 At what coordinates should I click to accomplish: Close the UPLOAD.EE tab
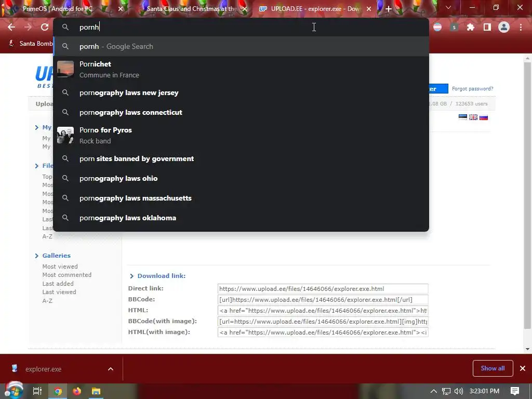coord(369,9)
